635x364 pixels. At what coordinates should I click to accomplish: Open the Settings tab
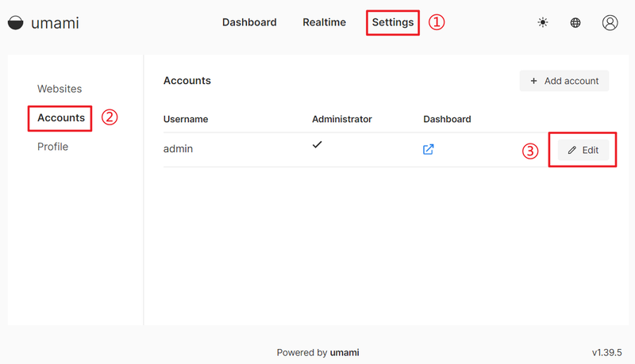click(x=393, y=22)
